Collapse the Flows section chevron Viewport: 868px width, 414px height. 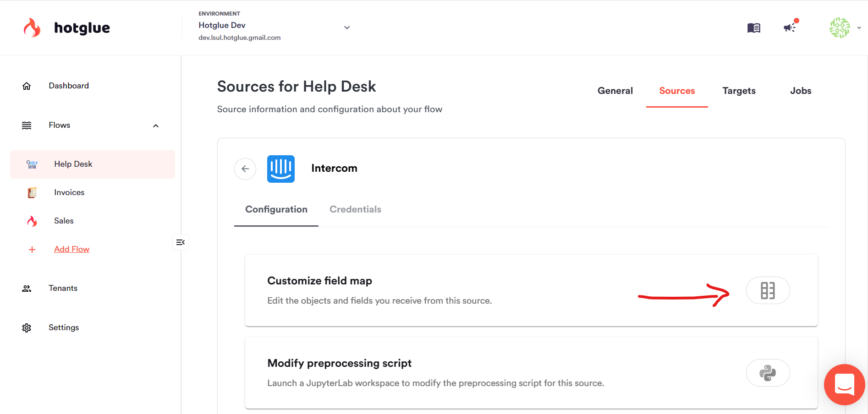156,125
